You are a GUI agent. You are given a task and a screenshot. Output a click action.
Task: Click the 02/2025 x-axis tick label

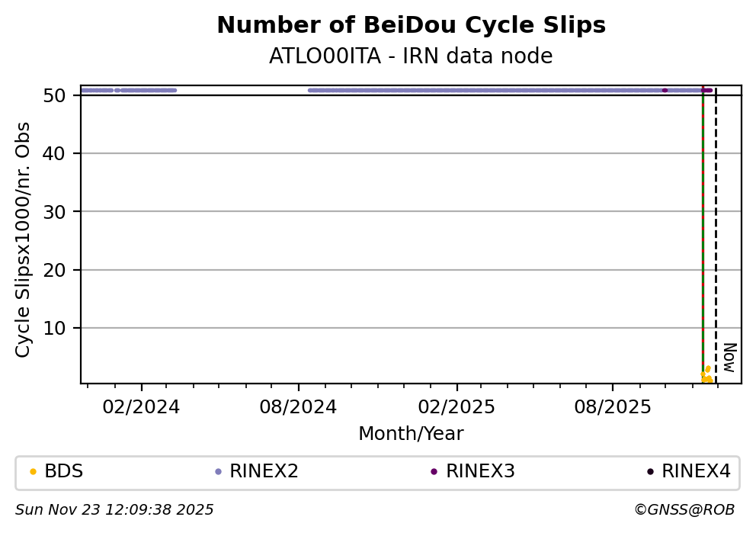pyautogui.click(x=457, y=407)
